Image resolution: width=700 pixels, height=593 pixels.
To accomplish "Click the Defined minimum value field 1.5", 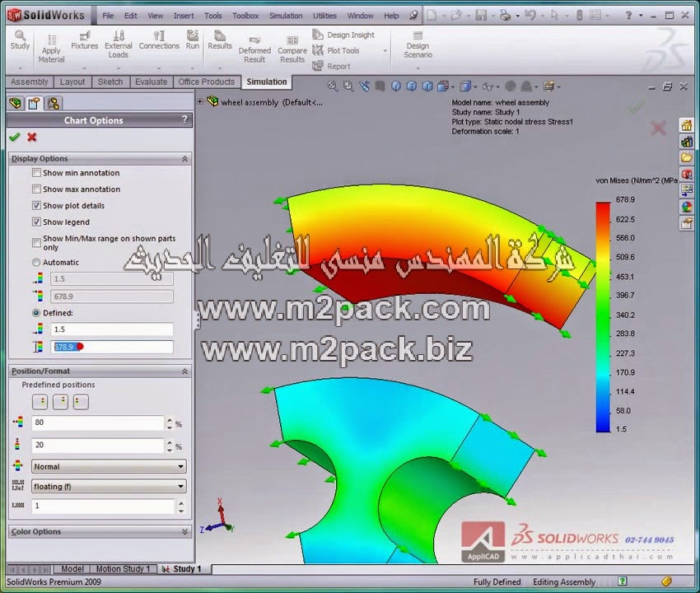I will pyautogui.click(x=112, y=329).
